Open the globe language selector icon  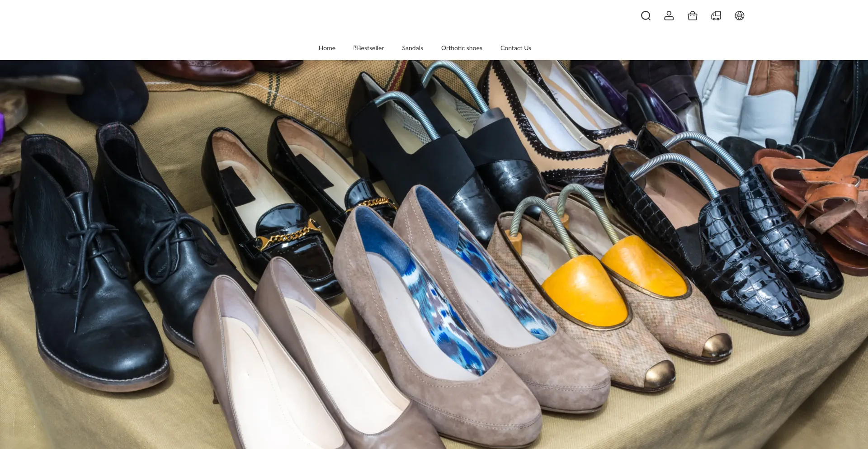[x=739, y=16]
